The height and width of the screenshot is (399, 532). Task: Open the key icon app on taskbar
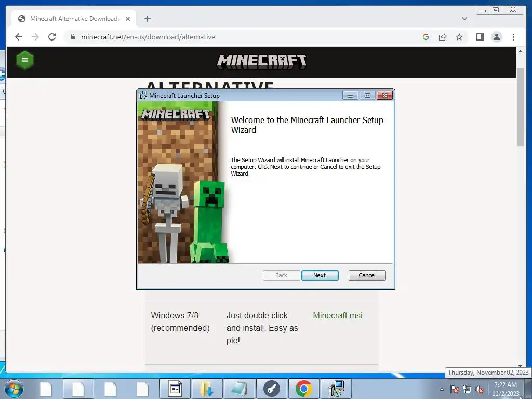pos(271,389)
